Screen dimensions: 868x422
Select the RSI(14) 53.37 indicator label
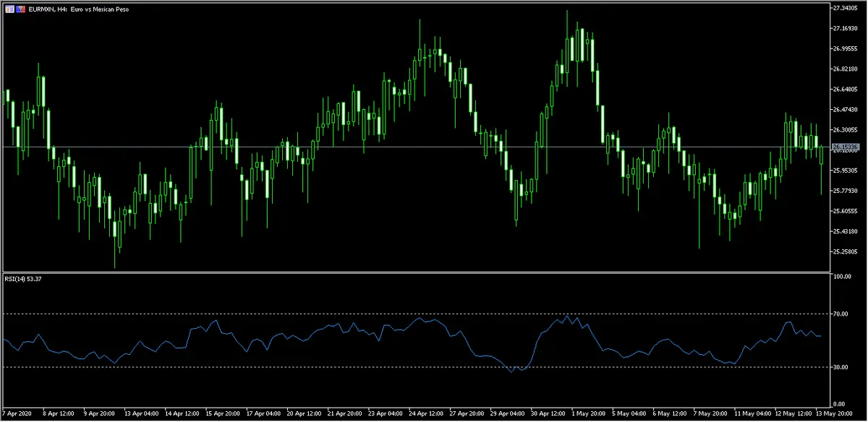[x=24, y=279]
